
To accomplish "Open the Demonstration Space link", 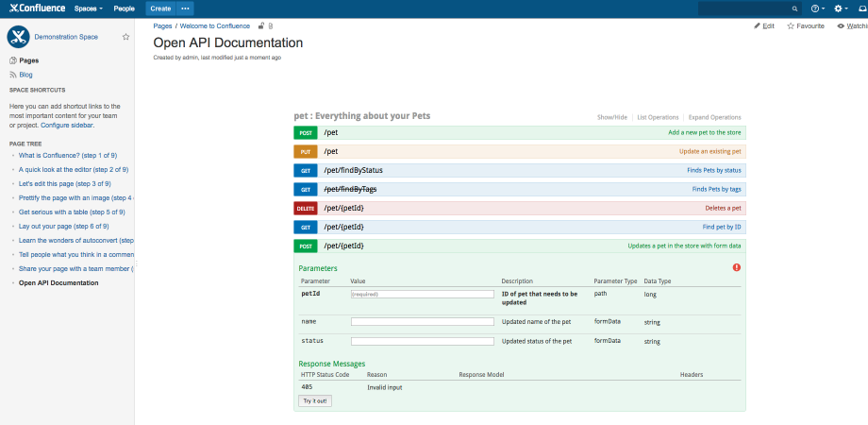I will coord(66,37).
